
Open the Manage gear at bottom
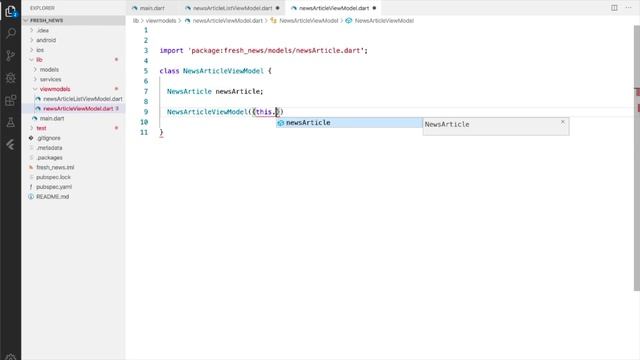[11, 357]
